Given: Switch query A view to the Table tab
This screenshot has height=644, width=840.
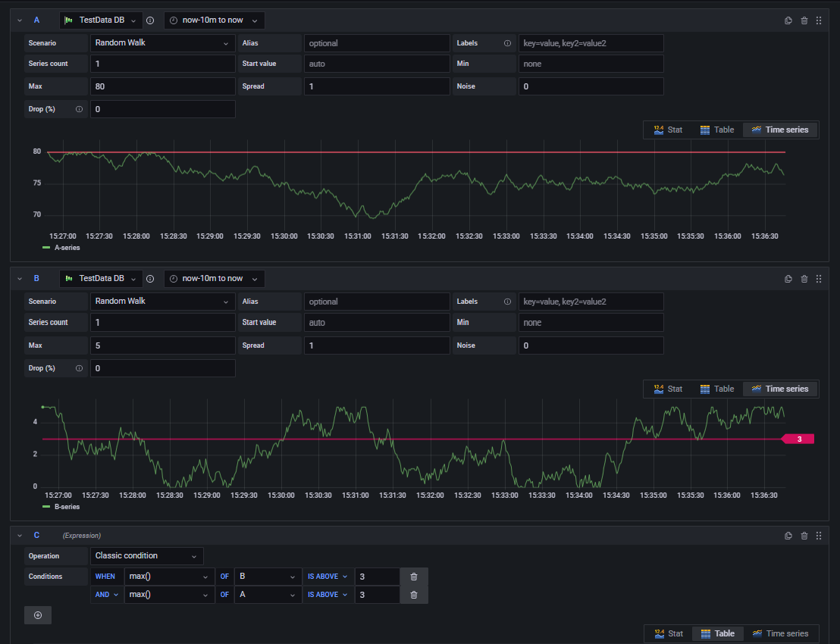Looking at the screenshot, I should pos(716,130).
